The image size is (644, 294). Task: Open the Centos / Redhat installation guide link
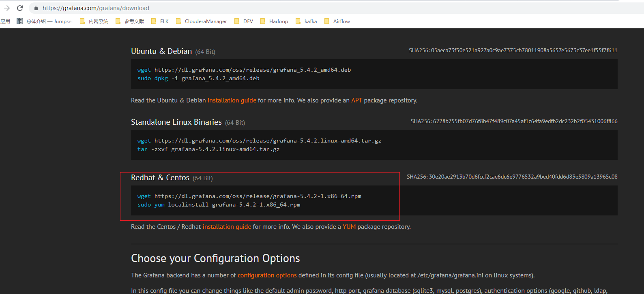[227, 227]
